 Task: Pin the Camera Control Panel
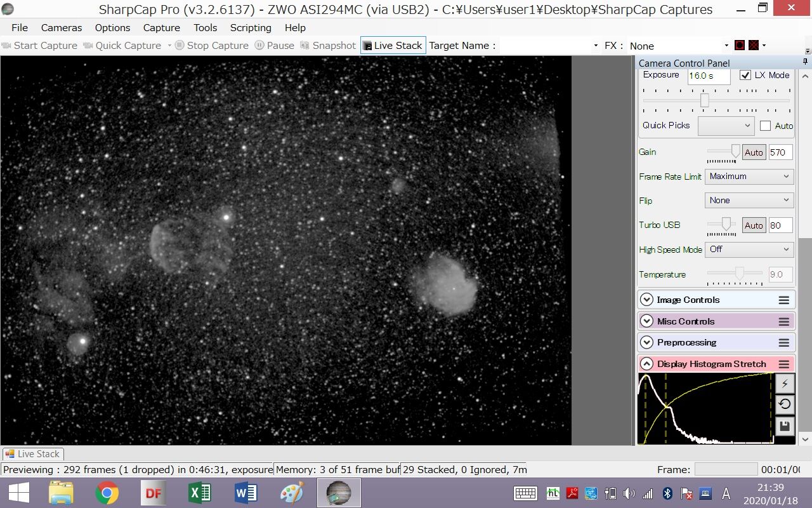806,62
